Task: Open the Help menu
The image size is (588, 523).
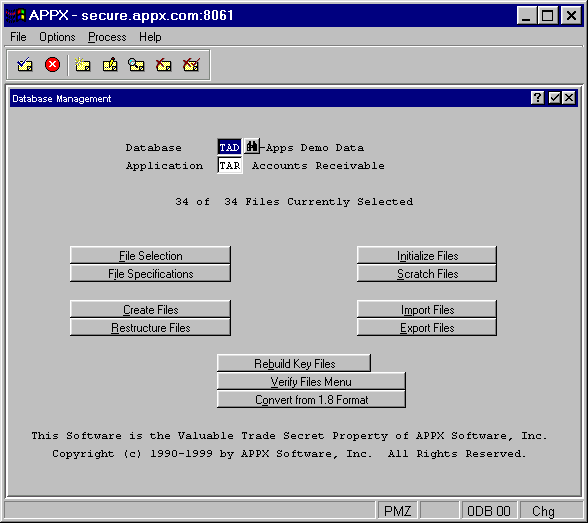Action: (x=150, y=37)
